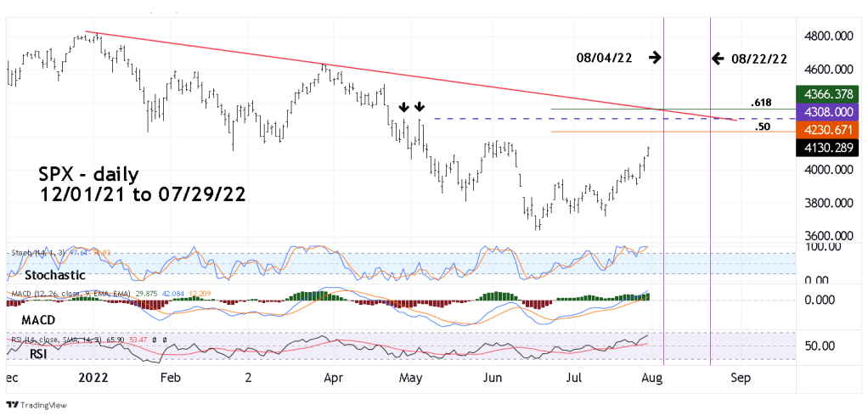
Task: Click the 4800.000 price axis label
Action: click(x=828, y=37)
